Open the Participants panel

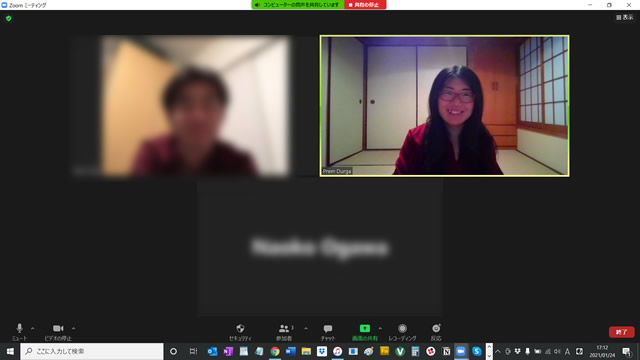[x=284, y=332]
